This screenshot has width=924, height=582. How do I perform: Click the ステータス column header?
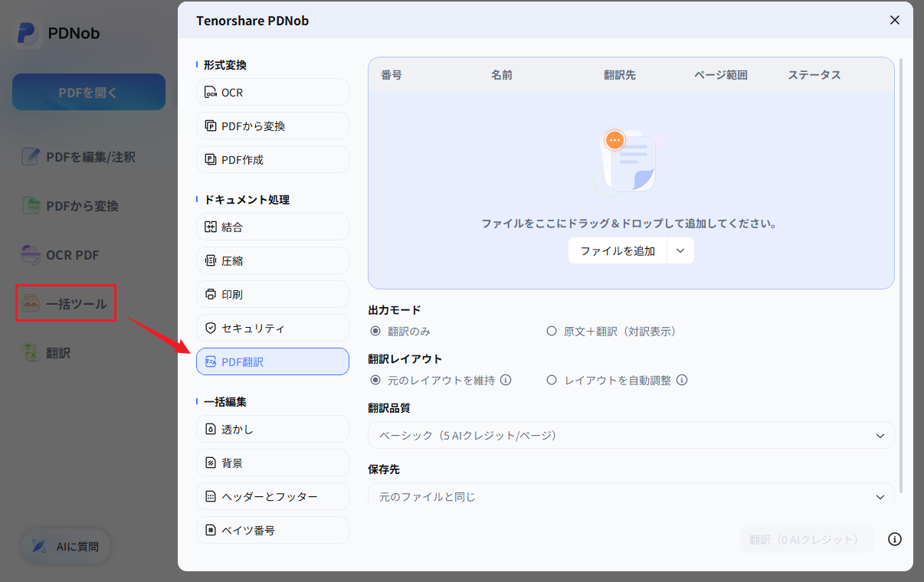pyautogui.click(x=814, y=75)
